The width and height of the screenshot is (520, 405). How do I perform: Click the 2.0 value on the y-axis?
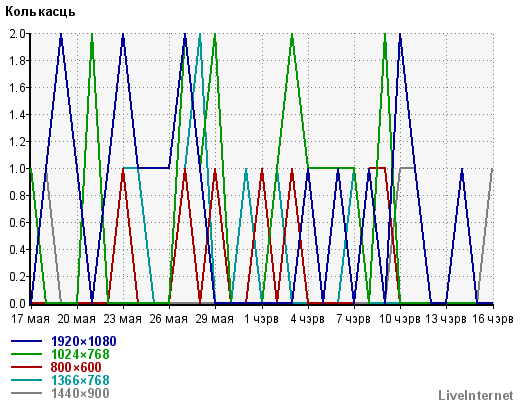pyautogui.click(x=17, y=34)
